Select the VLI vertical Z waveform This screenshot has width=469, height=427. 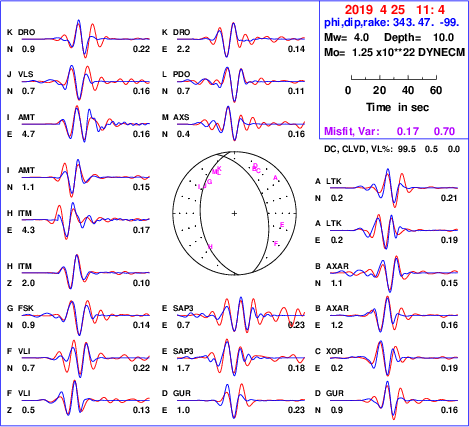(86, 399)
